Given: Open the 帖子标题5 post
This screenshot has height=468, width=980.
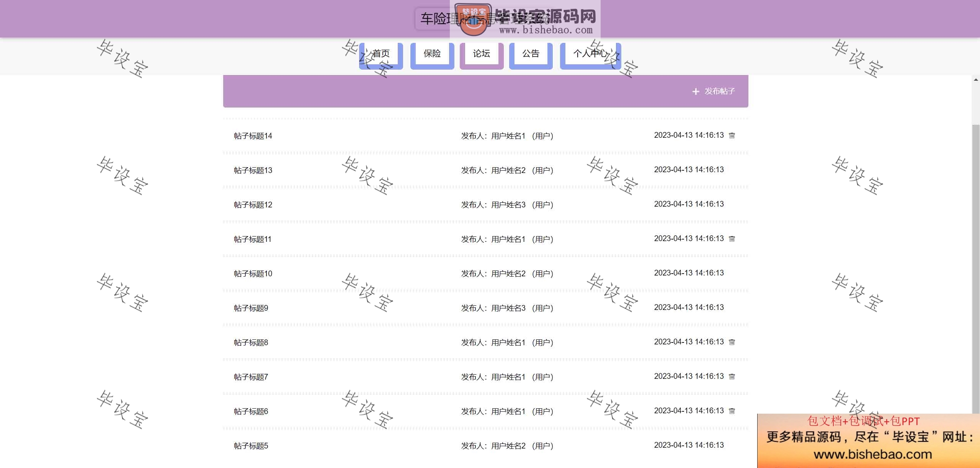Looking at the screenshot, I should pyautogui.click(x=251, y=446).
